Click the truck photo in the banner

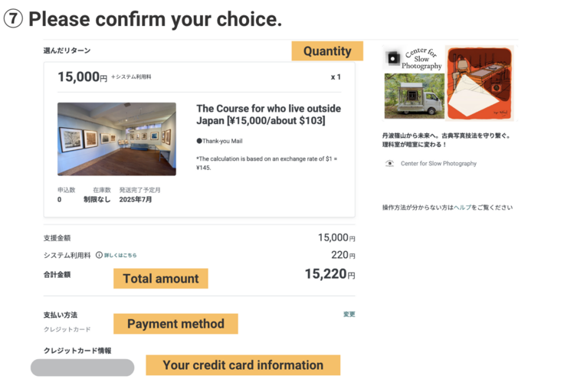click(414, 95)
